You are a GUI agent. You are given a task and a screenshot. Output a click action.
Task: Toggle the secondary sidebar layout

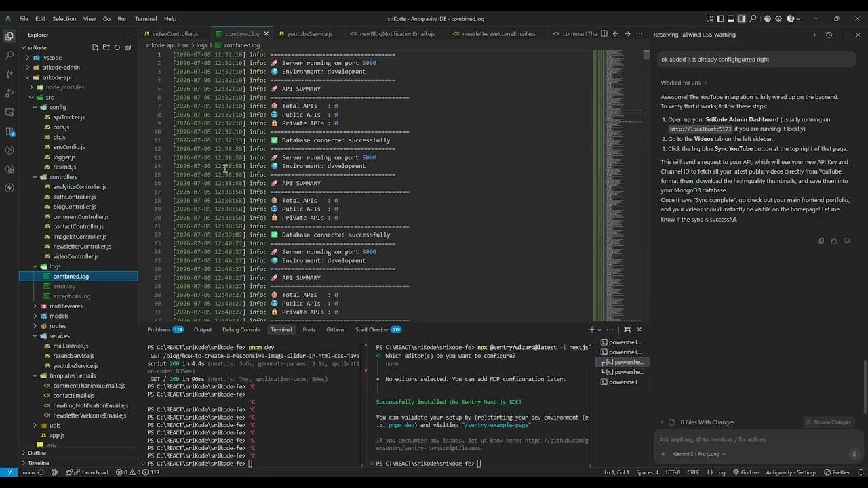point(742,18)
